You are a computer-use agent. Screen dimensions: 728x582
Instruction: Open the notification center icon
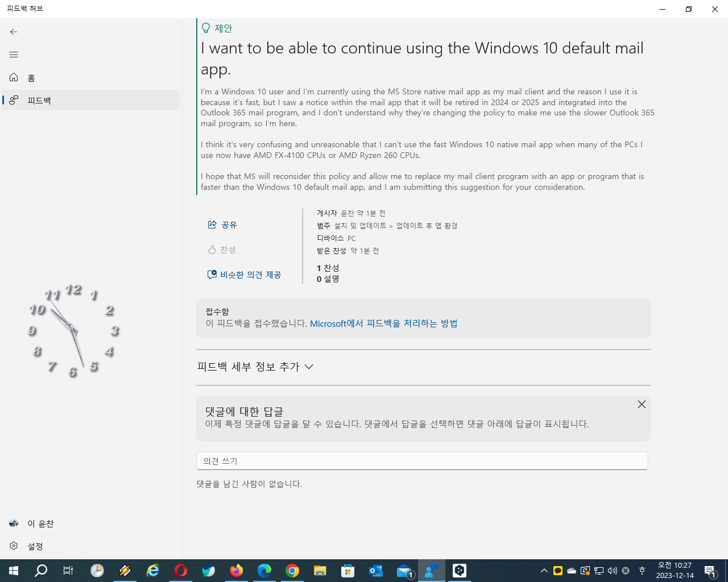pos(710,571)
